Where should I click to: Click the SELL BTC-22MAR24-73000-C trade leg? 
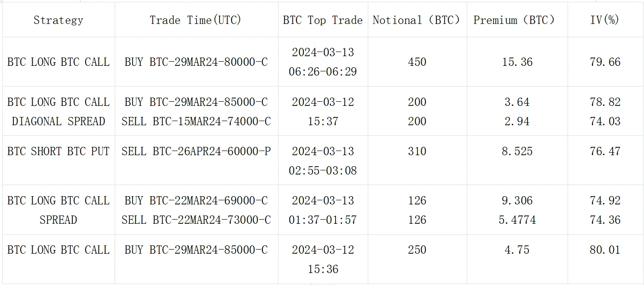(x=196, y=220)
